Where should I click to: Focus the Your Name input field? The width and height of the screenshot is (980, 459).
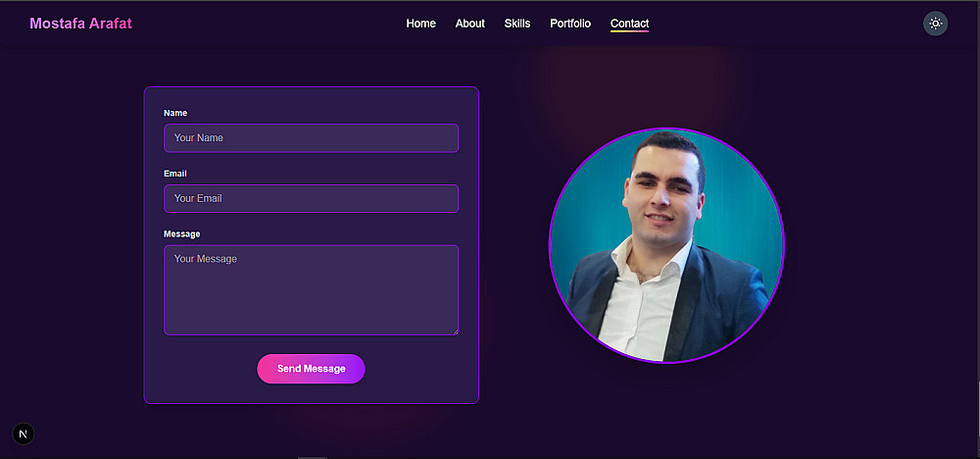click(x=312, y=137)
